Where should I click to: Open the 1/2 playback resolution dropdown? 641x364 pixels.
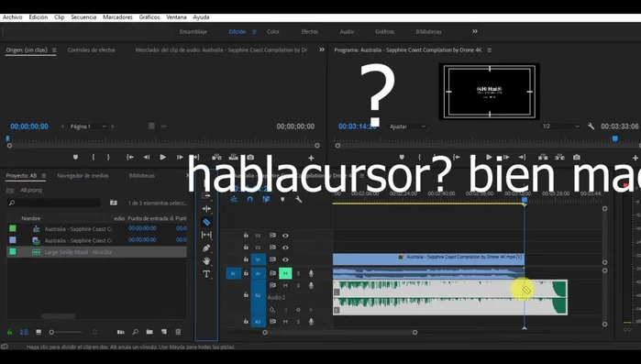coord(560,127)
